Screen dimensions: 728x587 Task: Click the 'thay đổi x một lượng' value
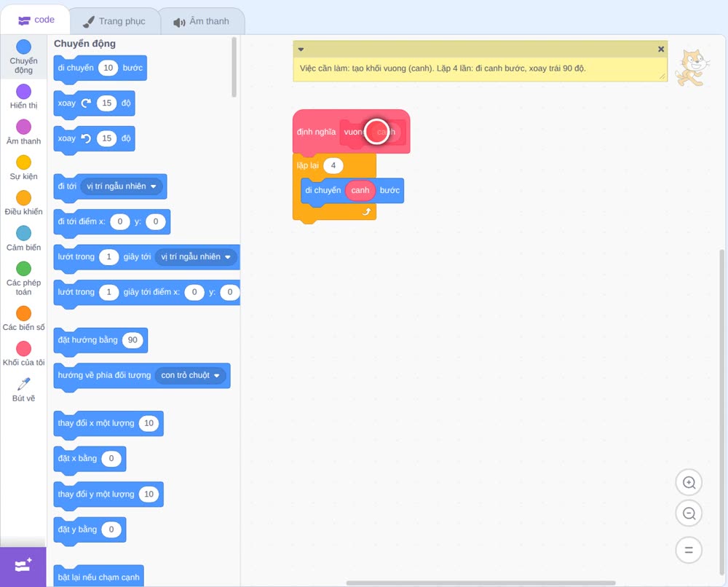tap(149, 423)
